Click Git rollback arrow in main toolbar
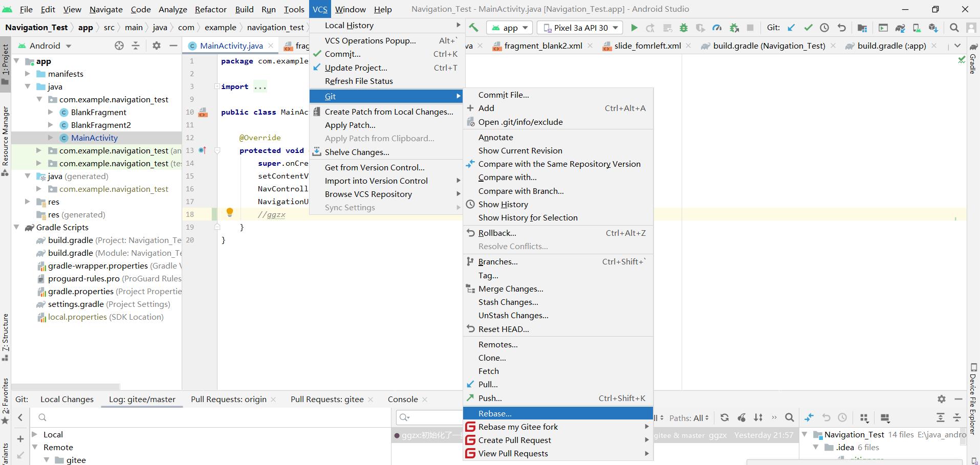This screenshot has width=980, height=465. [841, 28]
